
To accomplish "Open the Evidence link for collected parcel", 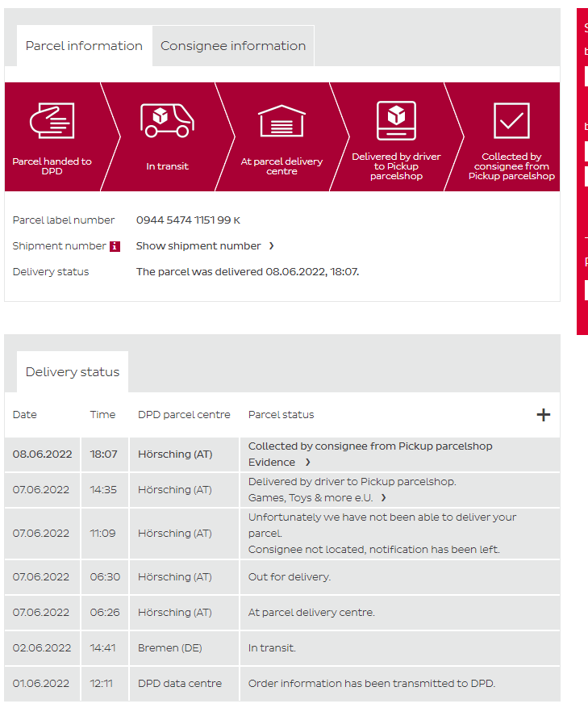I will click(x=279, y=463).
